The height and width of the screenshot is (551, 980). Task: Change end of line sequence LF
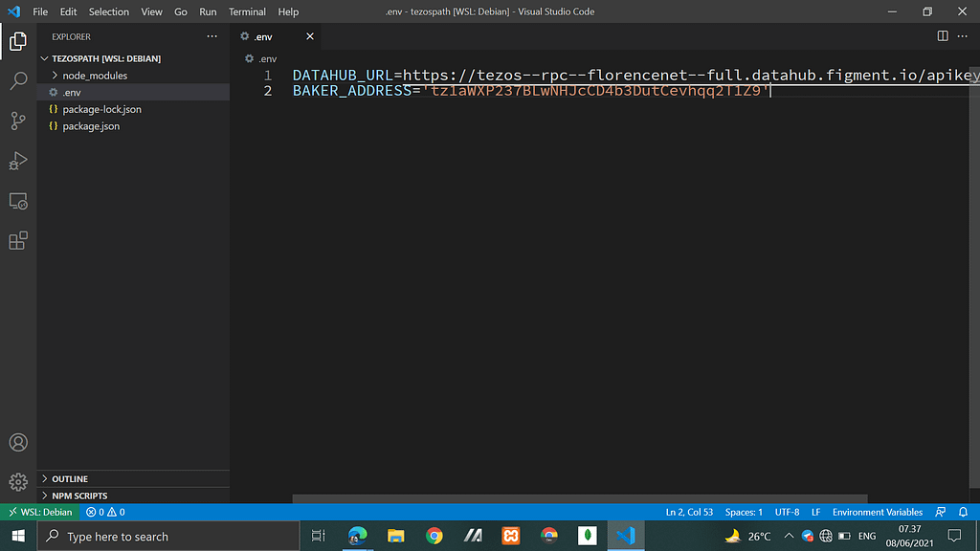pos(815,512)
